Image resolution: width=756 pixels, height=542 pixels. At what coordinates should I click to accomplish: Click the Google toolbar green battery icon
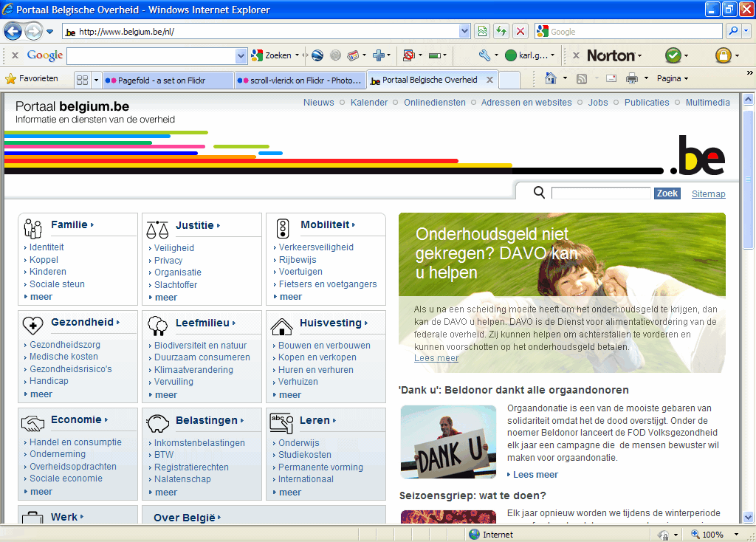(x=434, y=55)
